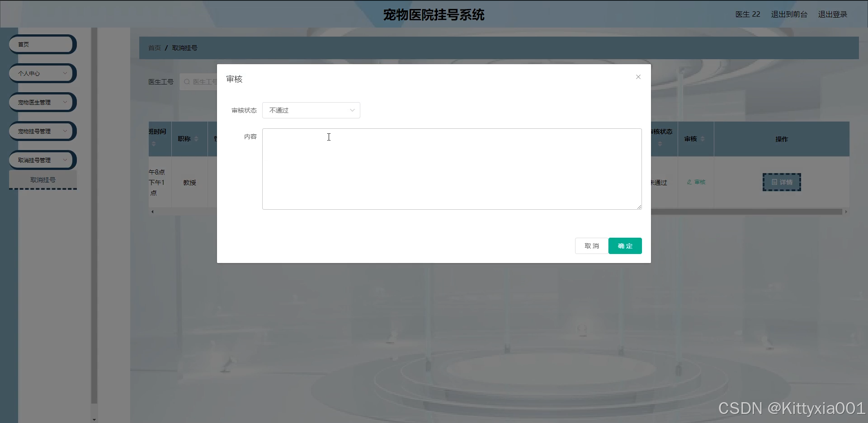Select the 取消挂号 submenu item

[43, 180]
